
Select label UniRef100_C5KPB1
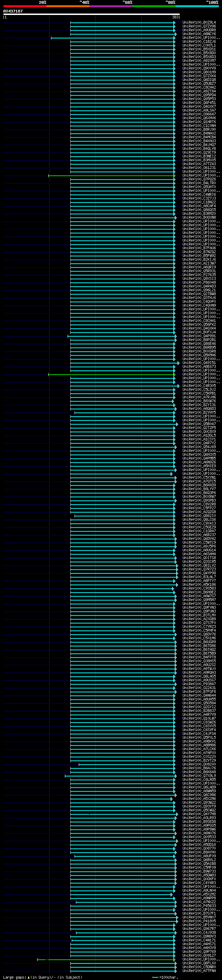tap(199, 394)
